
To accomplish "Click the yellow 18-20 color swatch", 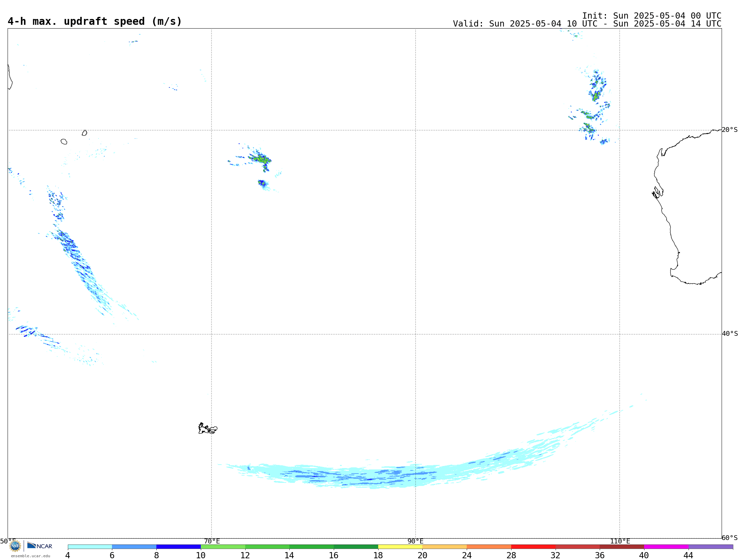I will click(x=400, y=547).
